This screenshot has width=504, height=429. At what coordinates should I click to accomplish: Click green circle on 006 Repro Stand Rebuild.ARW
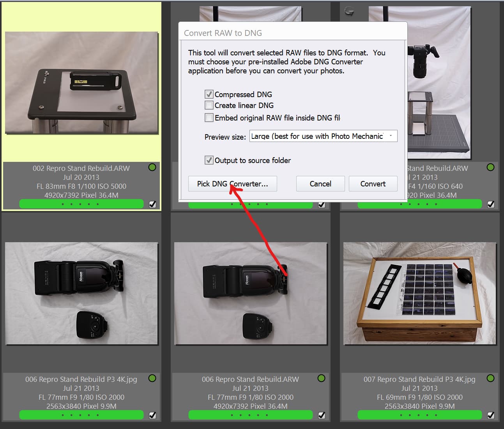321,378
